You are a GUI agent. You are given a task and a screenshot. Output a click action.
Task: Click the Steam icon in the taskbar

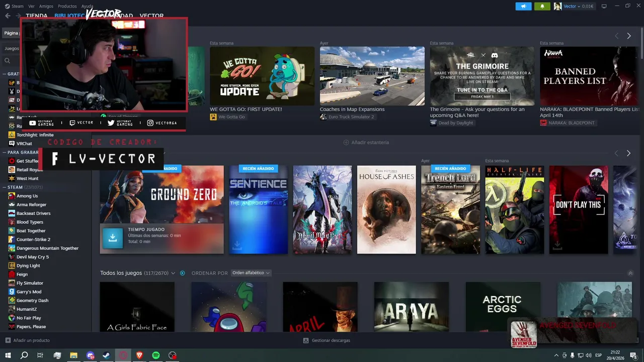pyautogui.click(x=107, y=355)
